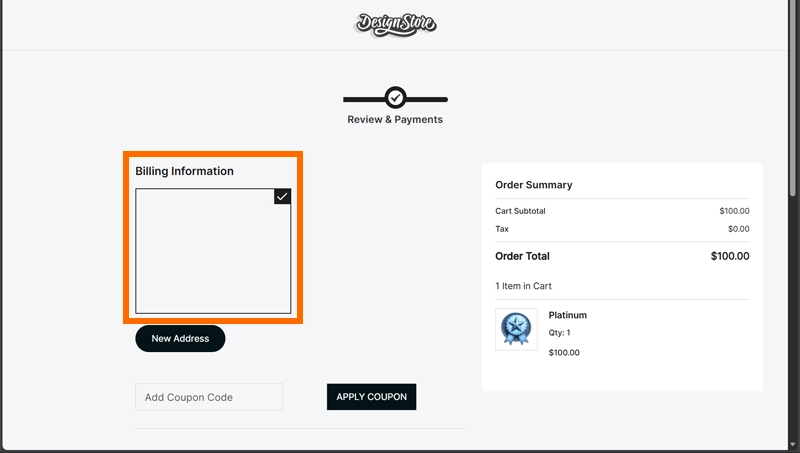Click the Order Summary heading
Screen dimensions: 800x453
[533, 185]
